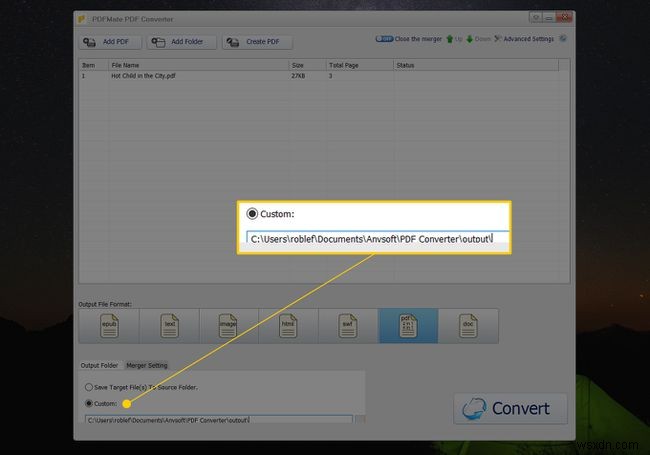Click the PDFMate app icon in title bar
Viewport: 650px width, 455px height.
(82, 19)
